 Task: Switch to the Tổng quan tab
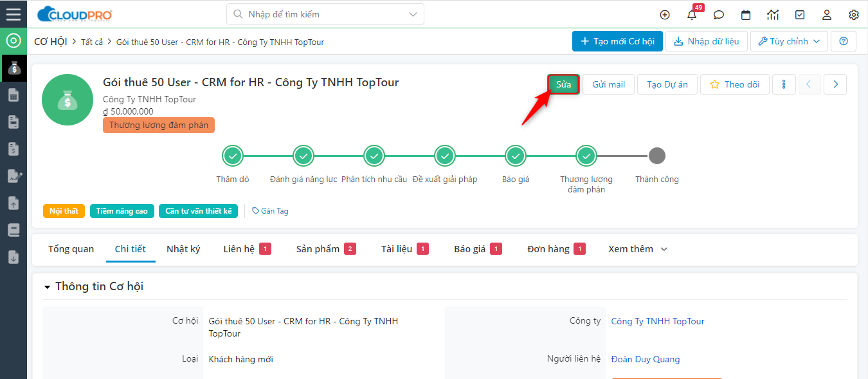(x=71, y=249)
